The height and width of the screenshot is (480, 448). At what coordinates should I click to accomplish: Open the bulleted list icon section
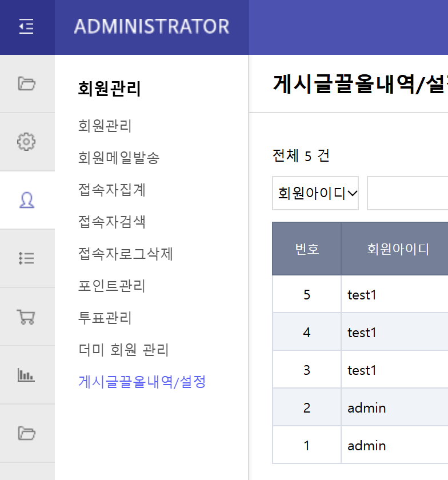click(x=26, y=258)
